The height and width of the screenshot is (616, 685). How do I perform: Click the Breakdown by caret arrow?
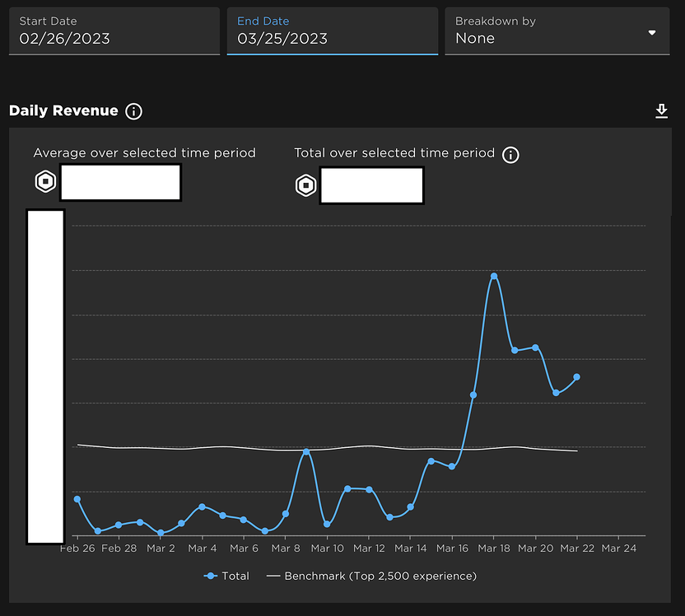point(653,32)
